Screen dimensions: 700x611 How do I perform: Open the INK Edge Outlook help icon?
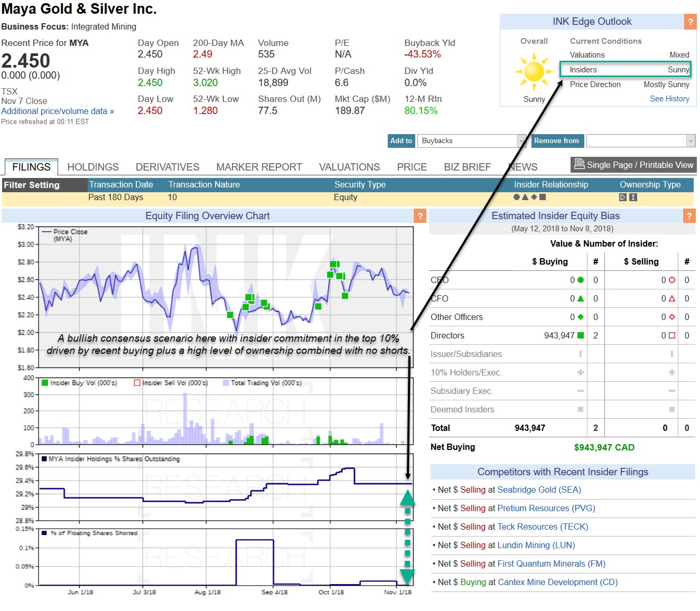[690, 22]
